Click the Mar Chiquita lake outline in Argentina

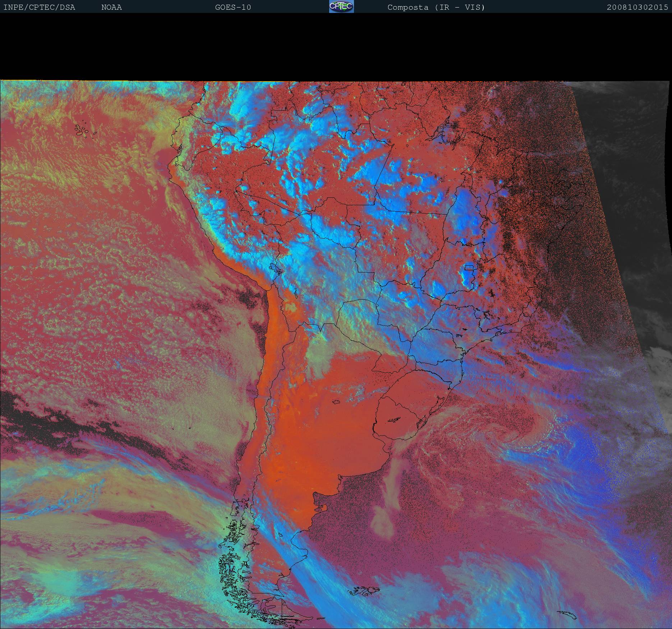[x=336, y=402]
